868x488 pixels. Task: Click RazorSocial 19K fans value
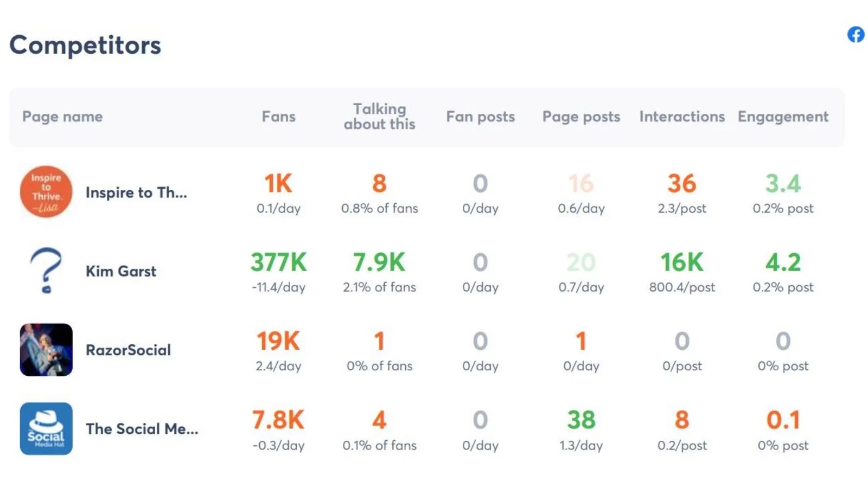[x=278, y=341]
